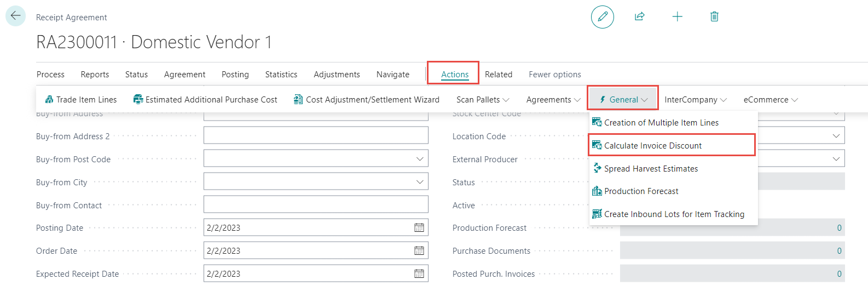Switch to the Actions tab

tap(455, 75)
